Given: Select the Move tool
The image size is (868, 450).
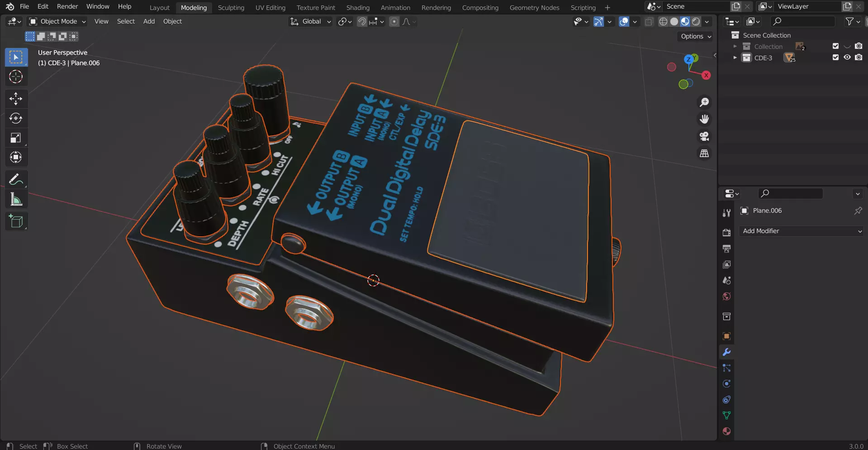Looking at the screenshot, I should [x=16, y=99].
